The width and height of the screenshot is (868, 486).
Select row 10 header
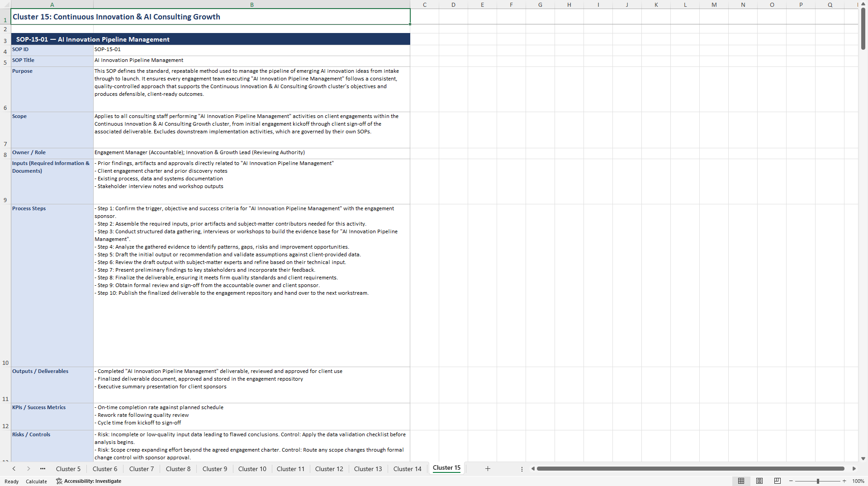[x=5, y=286]
